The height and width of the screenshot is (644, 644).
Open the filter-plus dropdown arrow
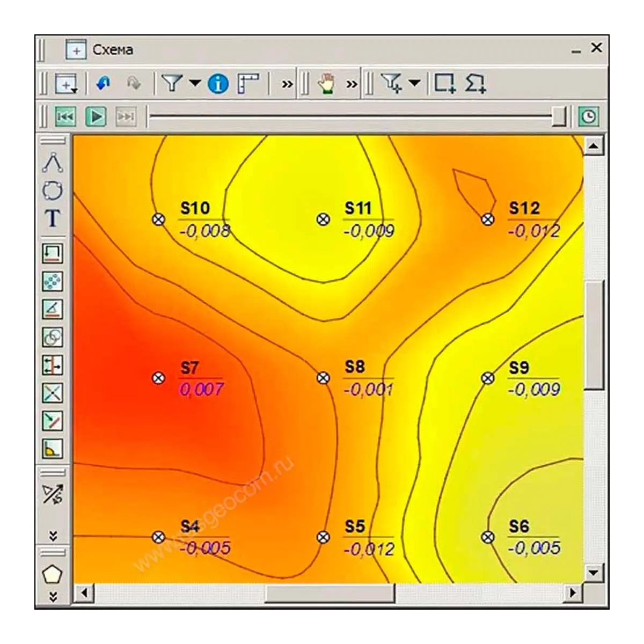(414, 83)
